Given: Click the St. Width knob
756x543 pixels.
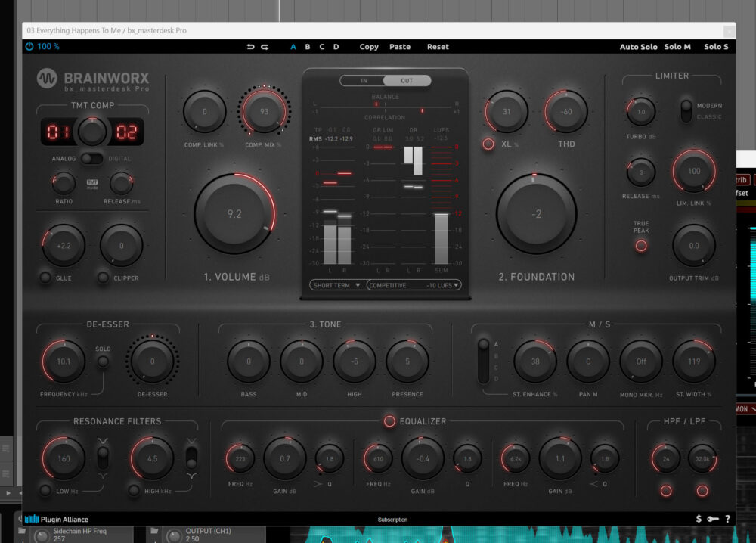Looking at the screenshot, I should (694, 361).
